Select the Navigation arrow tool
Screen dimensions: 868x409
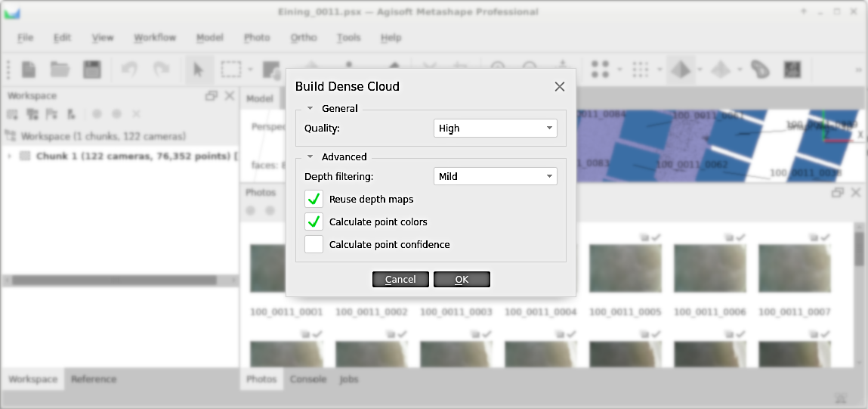coord(198,70)
